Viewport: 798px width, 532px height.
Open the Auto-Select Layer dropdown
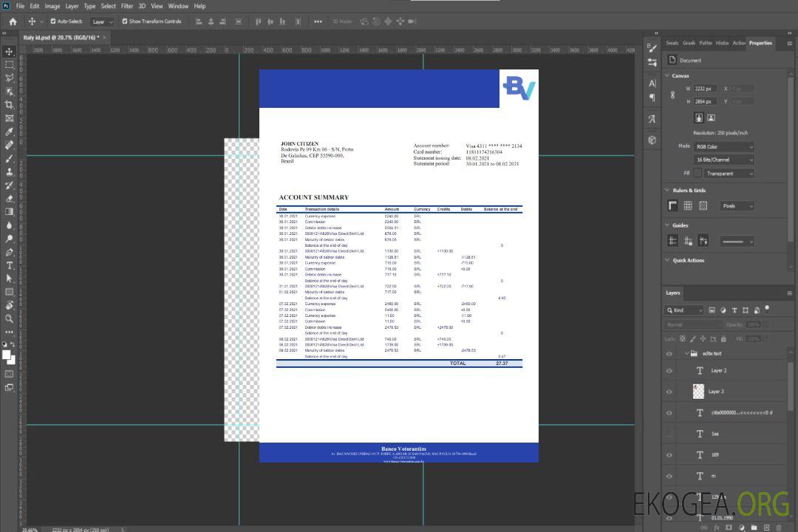tap(102, 21)
